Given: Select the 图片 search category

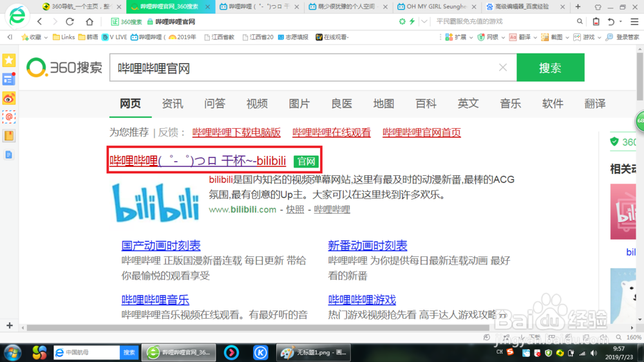Looking at the screenshot, I should (299, 104).
